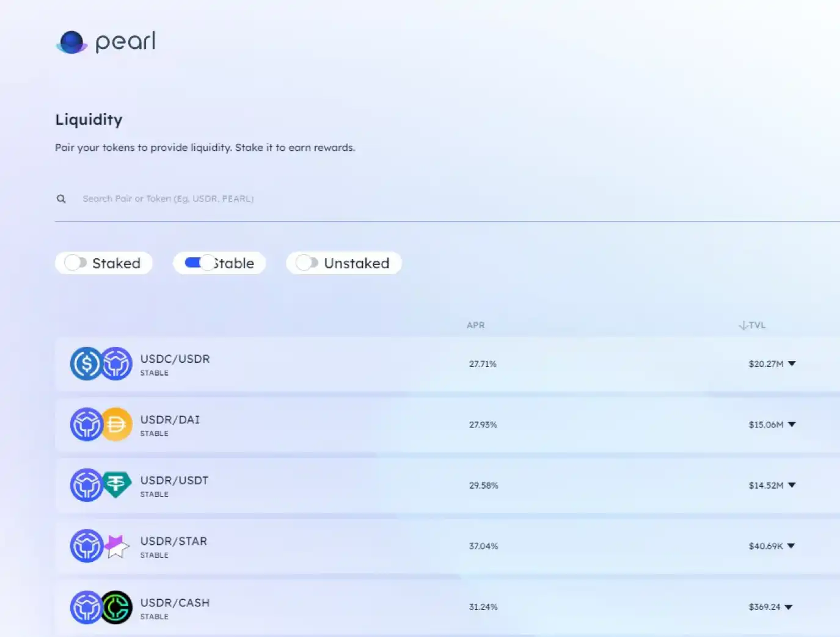Click the pearl wordmark text

coord(125,42)
